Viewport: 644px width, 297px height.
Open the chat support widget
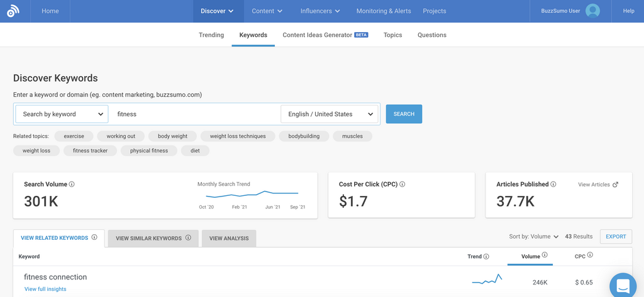tap(623, 285)
